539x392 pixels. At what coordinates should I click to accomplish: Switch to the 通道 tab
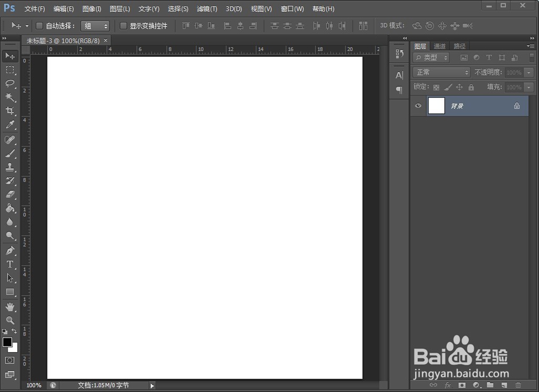439,46
